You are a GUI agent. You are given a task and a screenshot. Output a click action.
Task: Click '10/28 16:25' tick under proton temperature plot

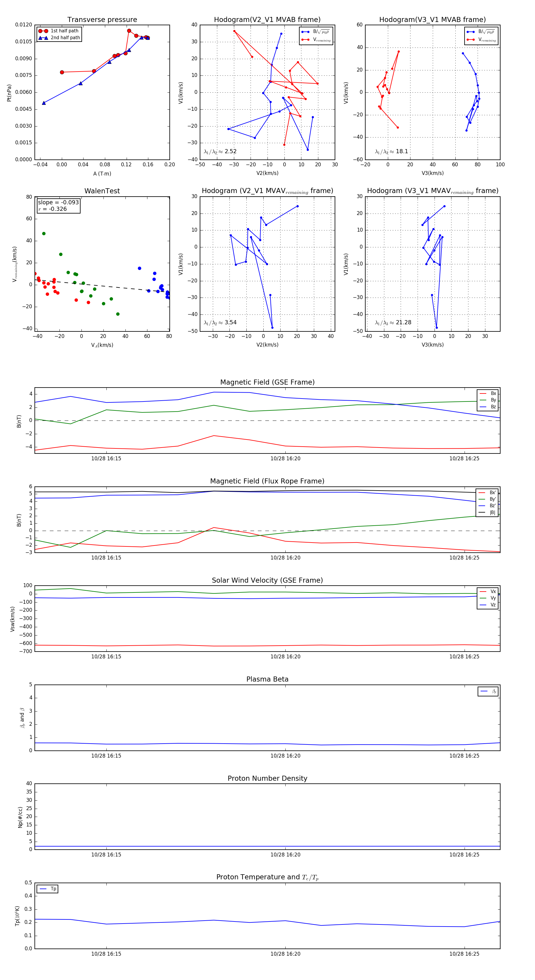click(464, 954)
